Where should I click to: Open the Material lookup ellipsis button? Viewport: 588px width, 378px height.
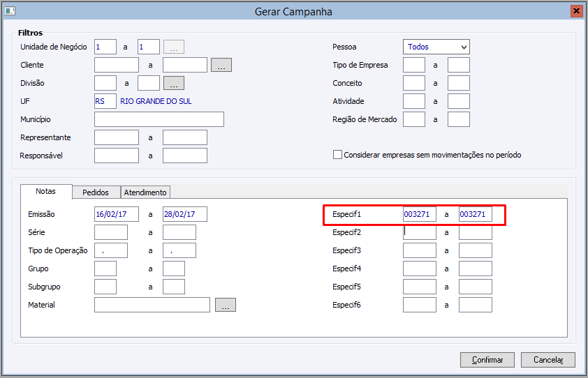click(226, 305)
